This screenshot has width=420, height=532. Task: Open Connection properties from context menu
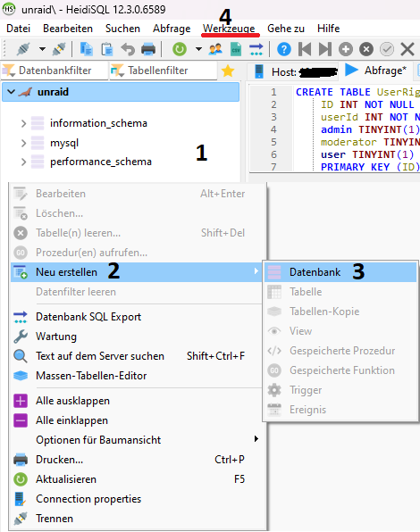click(136, 499)
